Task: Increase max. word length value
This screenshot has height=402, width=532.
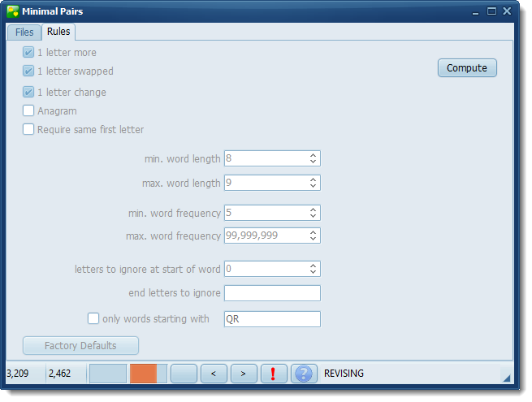Action: point(313,179)
